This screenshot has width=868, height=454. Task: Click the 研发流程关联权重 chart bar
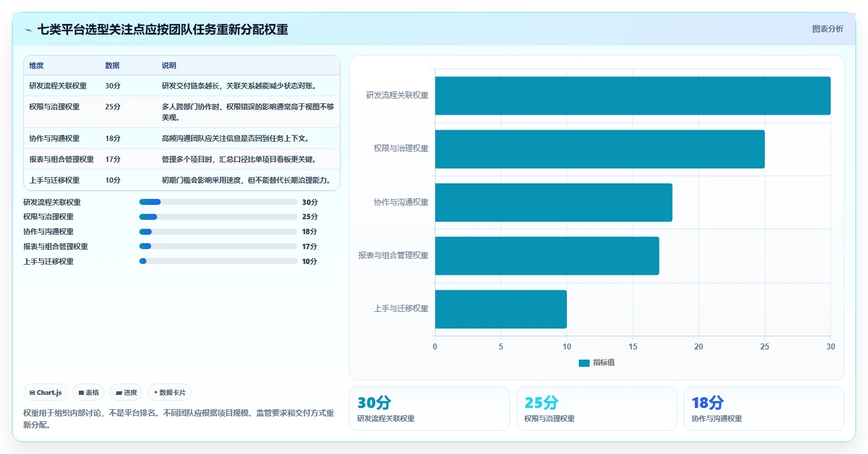click(633, 96)
